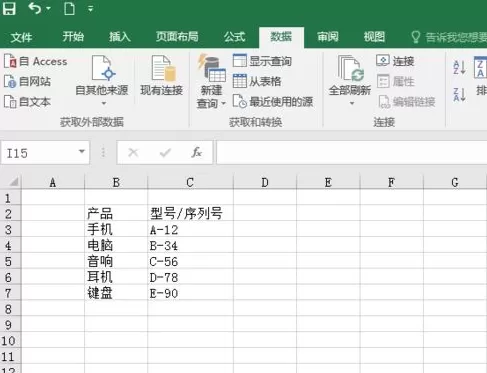Sort ascending A to Z

point(459,67)
